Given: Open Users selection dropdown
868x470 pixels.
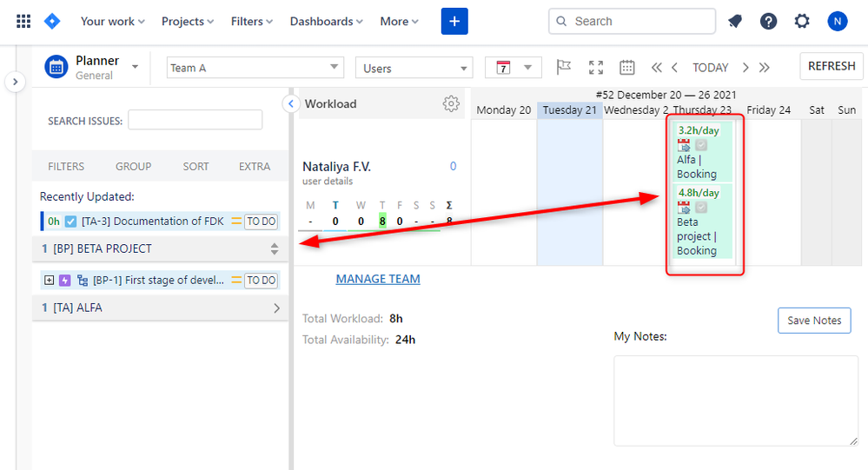Looking at the screenshot, I should pos(414,68).
